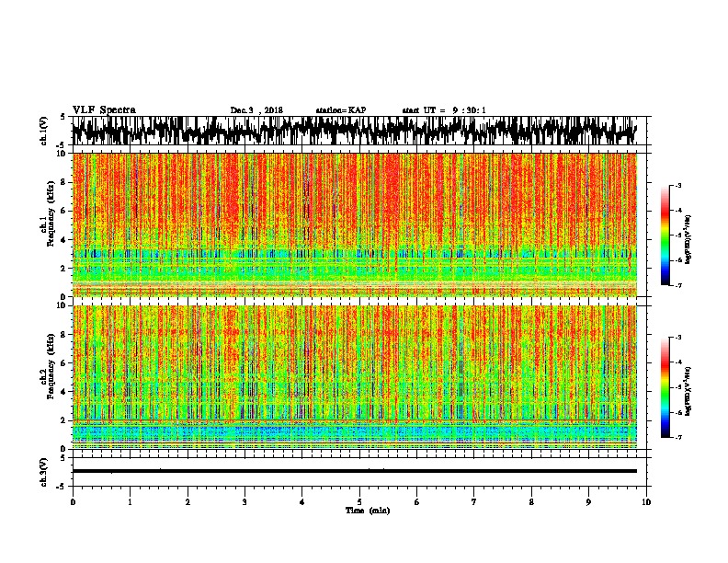Click the -7 value below the lower colorbar

coord(677,437)
